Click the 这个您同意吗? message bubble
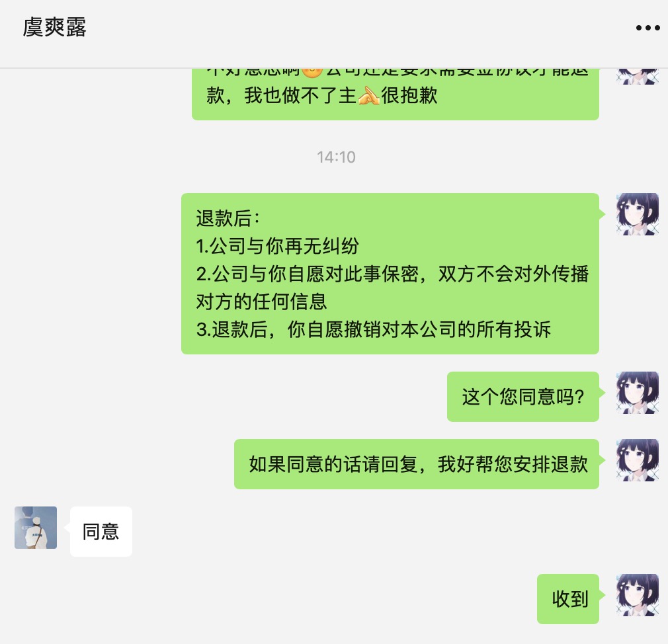The height and width of the screenshot is (644, 668). pyautogui.click(x=523, y=397)
